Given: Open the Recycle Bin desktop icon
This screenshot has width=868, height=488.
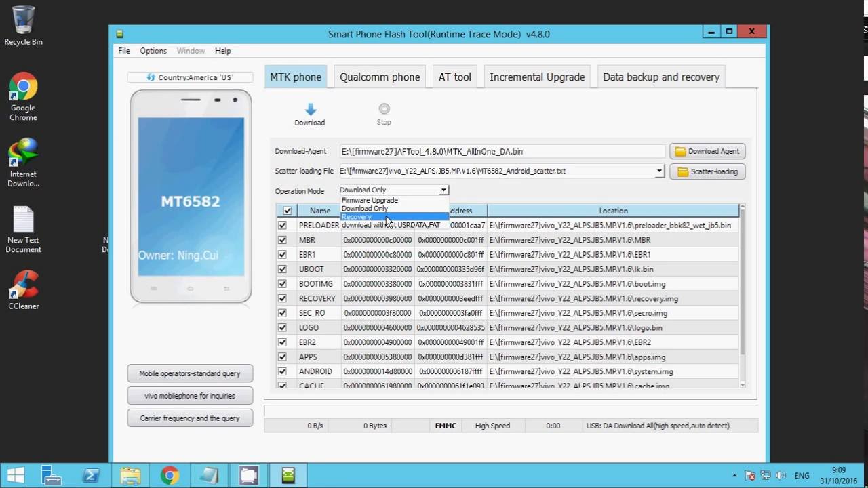Looking at the screenshot, I should point(23,26).
